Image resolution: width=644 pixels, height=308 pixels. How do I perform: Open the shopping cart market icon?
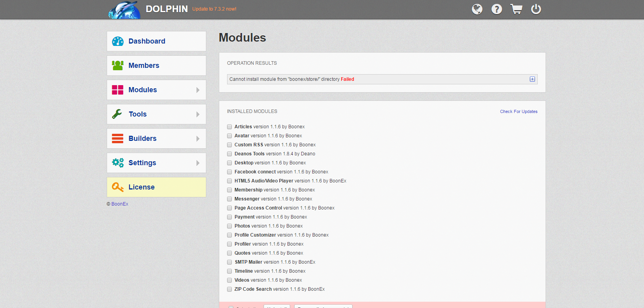pyautogui.click(x=516, y=9)
